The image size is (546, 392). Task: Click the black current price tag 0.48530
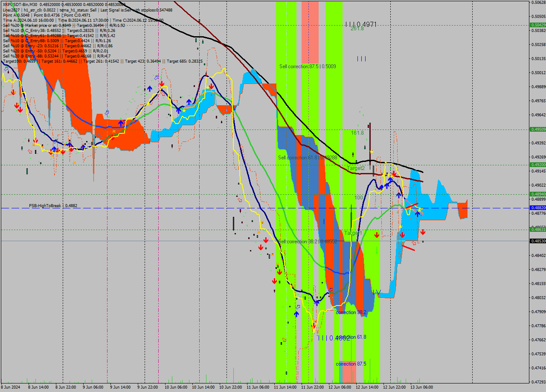[x=537, y=241]
